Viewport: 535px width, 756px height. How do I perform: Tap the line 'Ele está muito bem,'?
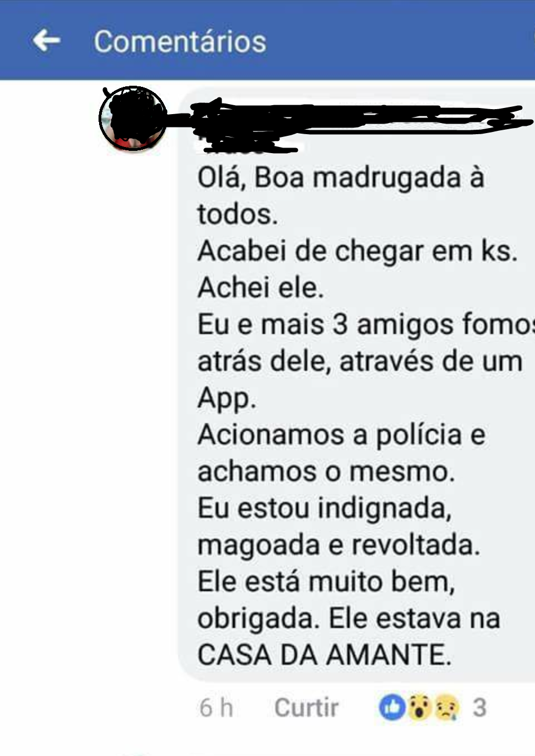pyautogui.click(x=326, y=582)
